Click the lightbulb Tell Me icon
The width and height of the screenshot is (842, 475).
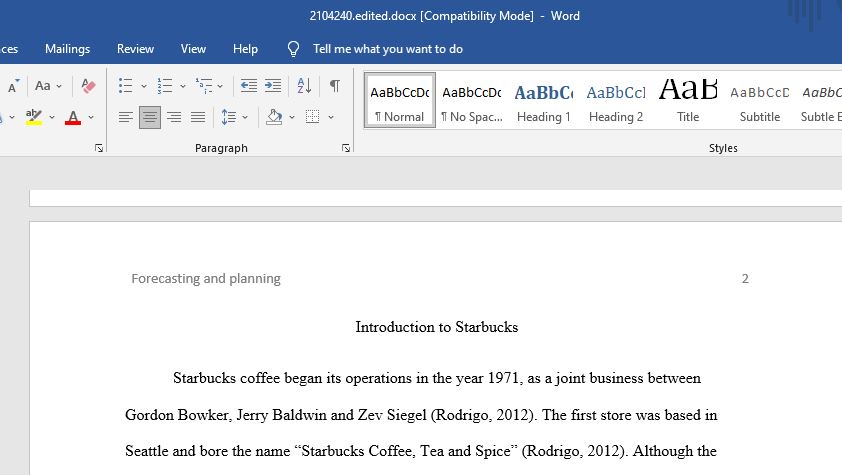tap(293, 49)
